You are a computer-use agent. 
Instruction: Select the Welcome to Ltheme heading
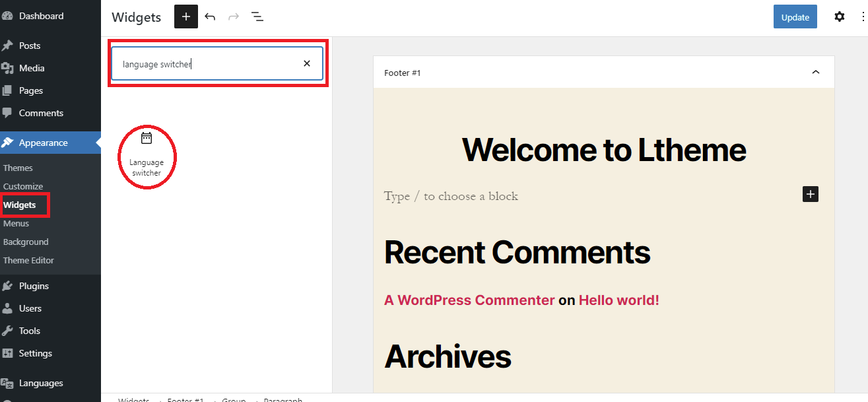point(604,150)
